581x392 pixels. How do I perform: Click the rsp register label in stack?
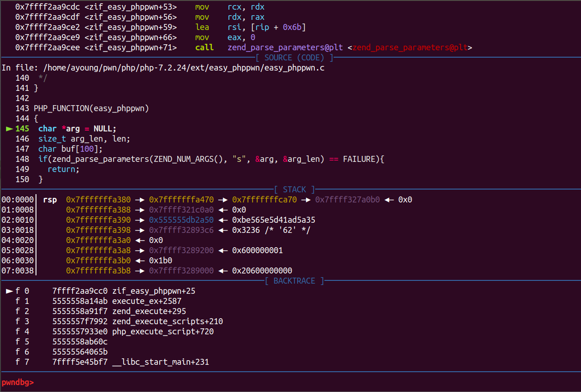tap(50, 200)
